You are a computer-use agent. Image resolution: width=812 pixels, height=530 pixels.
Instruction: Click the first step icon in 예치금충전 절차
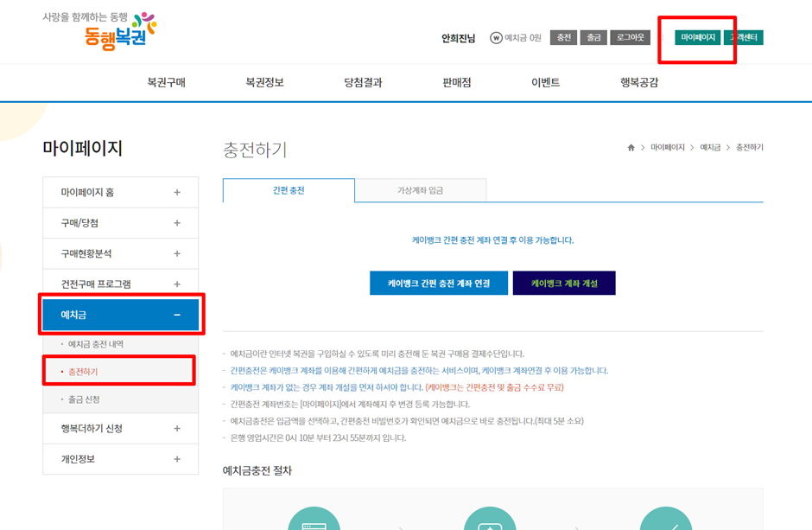tap(314, 518)
